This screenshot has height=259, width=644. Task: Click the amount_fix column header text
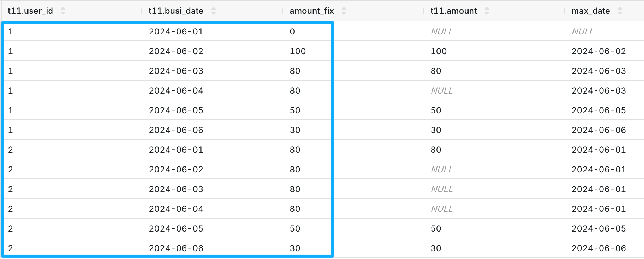pos(311,11)
